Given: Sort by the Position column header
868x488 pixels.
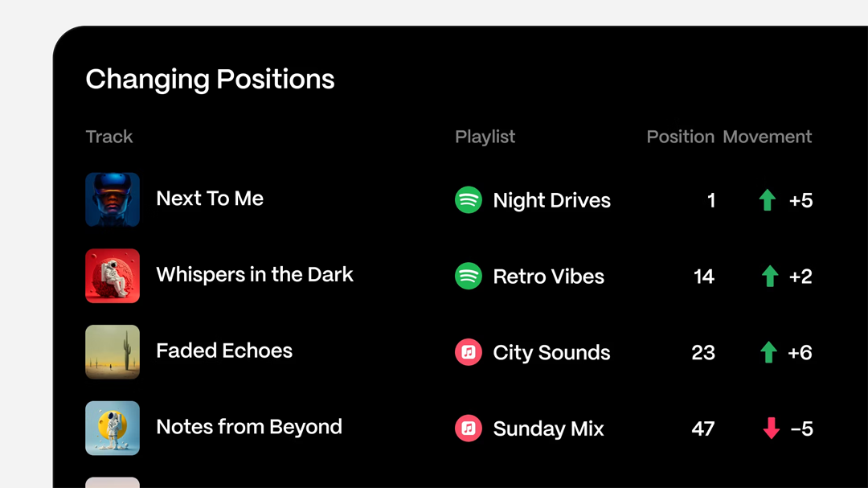Looking at the screenshot, I should click(x=680, y=137).
